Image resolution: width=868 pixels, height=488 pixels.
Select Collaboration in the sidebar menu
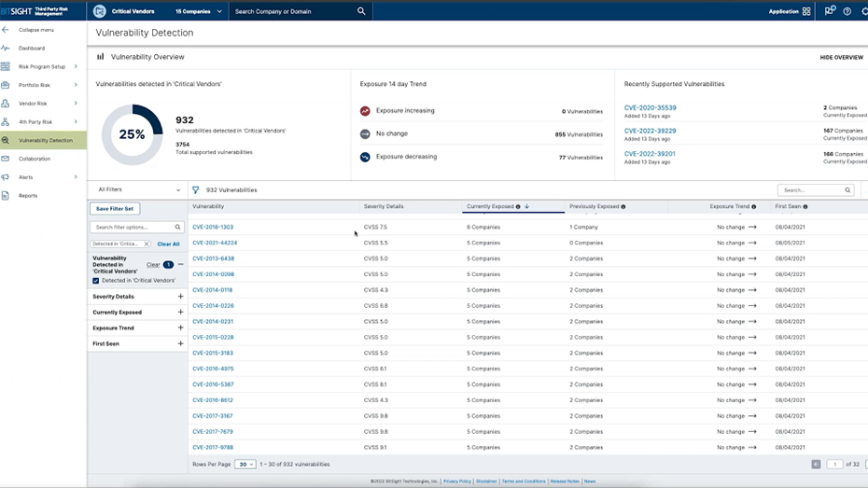(x=35, y=159)
